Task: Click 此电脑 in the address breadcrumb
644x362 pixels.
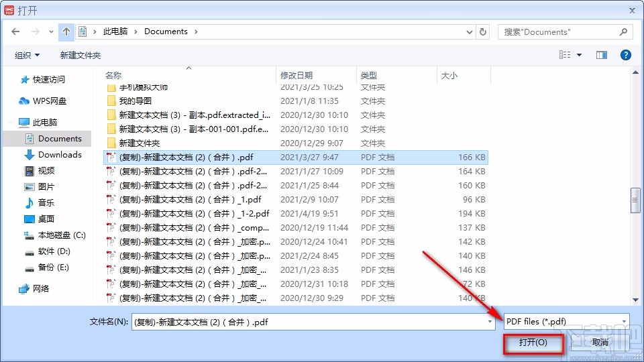Action: coord(115,32)
